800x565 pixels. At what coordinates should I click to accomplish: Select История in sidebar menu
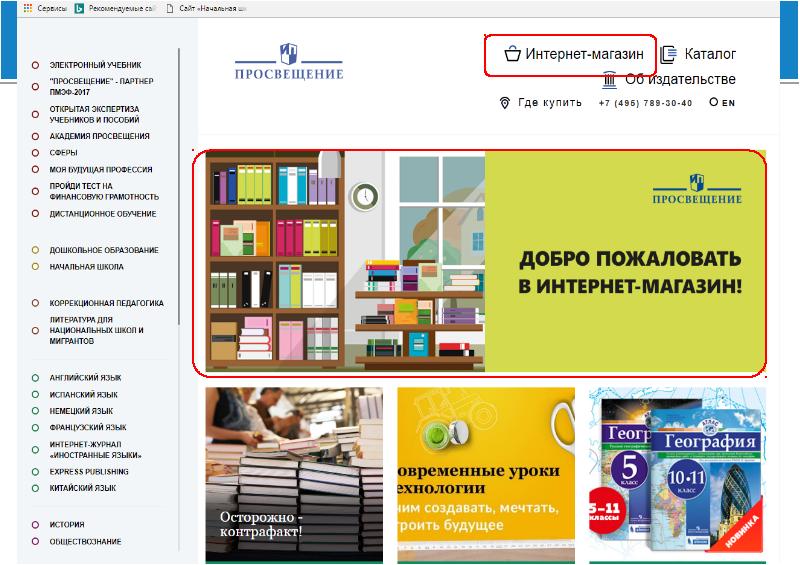[67, 525]
